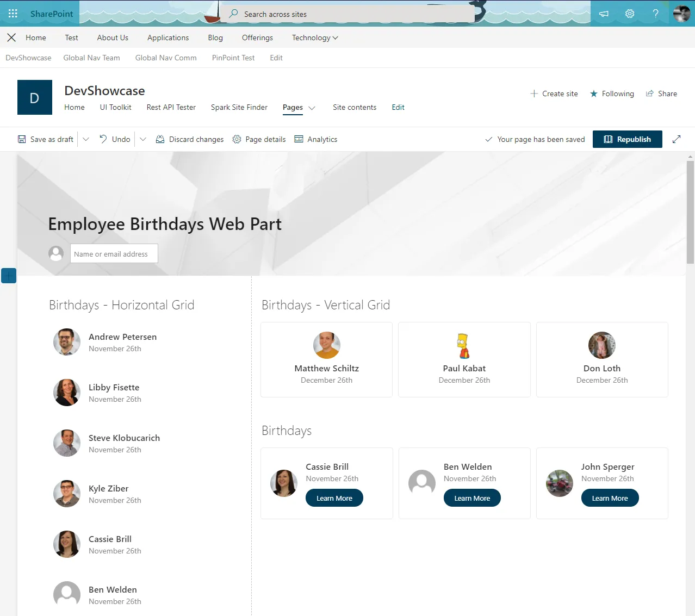The height and width of the screenshot is (616, 695).
Task: Click Andrew Petersen's profile photo
Action: (x=67, y=342)
